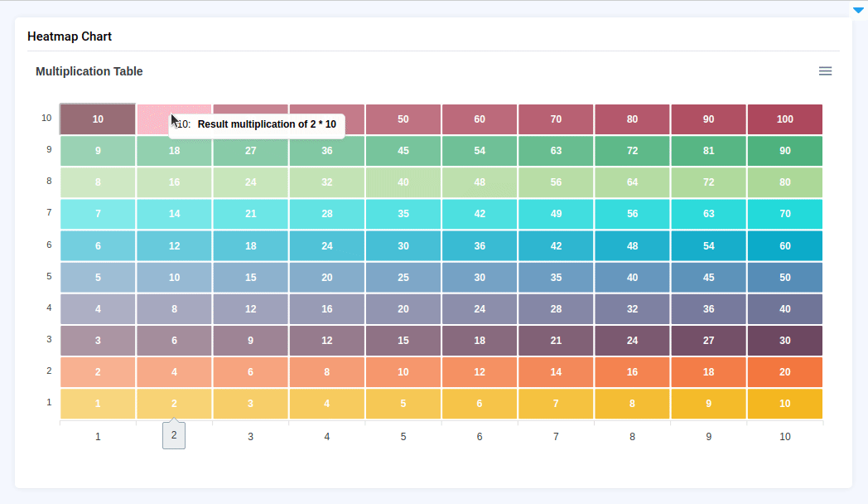This screenshot has width=868, height=504.
Task: Click the Multiplication Table chart title
Action: point(89,72)
